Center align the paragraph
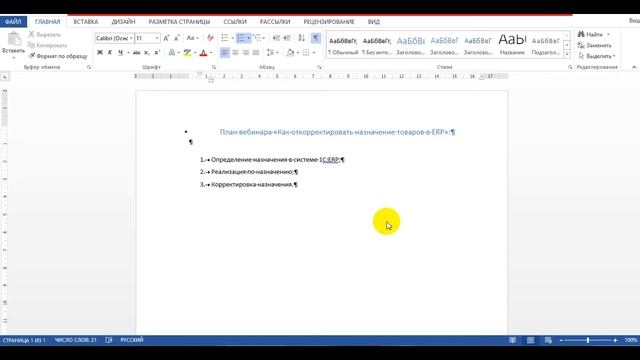This screenshot has height=360, width=640. (x=235, y=53)
